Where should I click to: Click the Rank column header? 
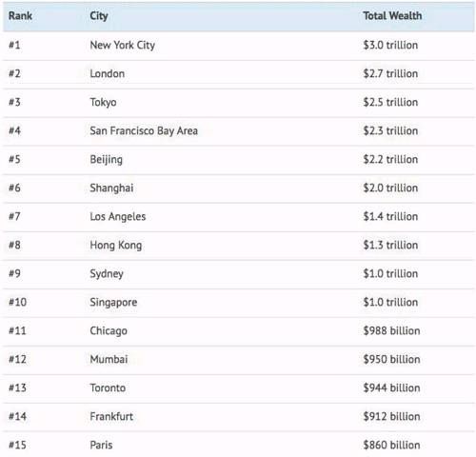pos(20,16)
